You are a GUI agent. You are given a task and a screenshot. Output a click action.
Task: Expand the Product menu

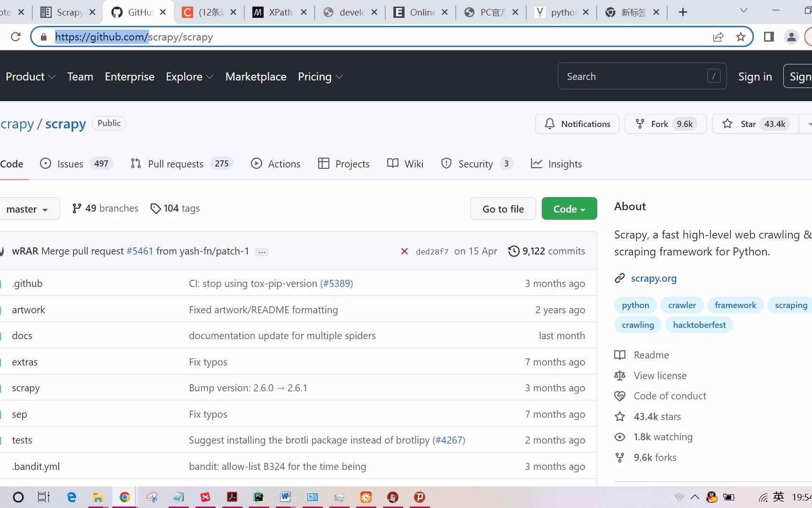pos(31,77)
